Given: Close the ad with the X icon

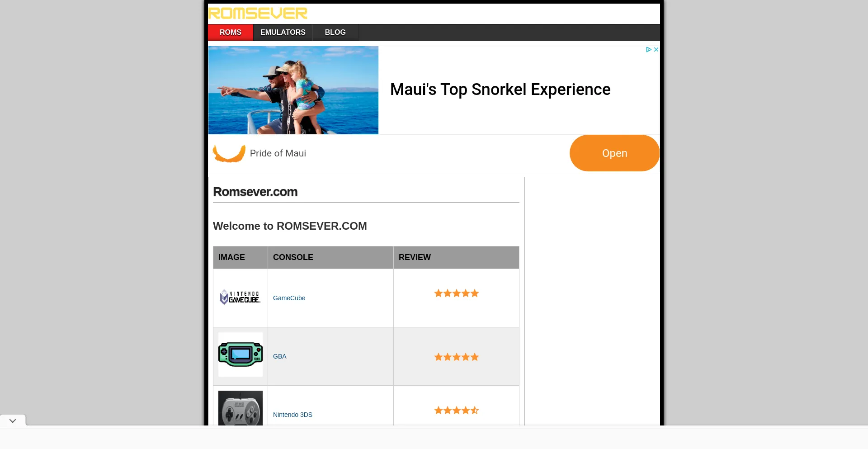Looking at the screenshot, I should (656, 50).
